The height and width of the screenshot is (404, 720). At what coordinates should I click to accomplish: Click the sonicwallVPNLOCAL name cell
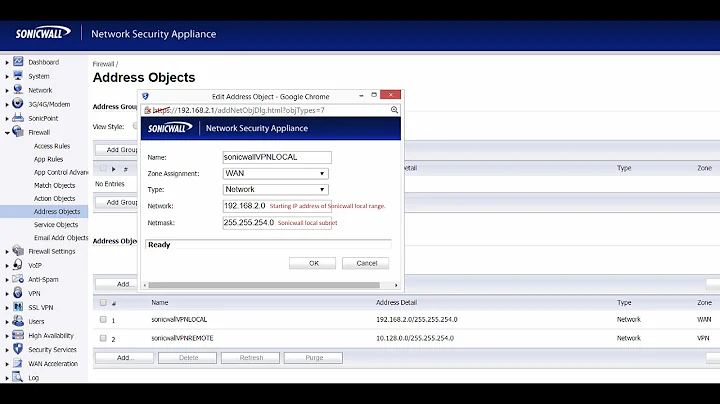pos(179,320)
